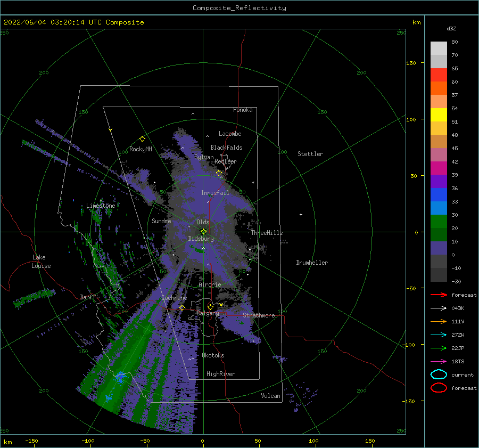The width and height of the screenshot is (479, 448).
Task: Click the dBZ legend heading
Action: [451, 28]
